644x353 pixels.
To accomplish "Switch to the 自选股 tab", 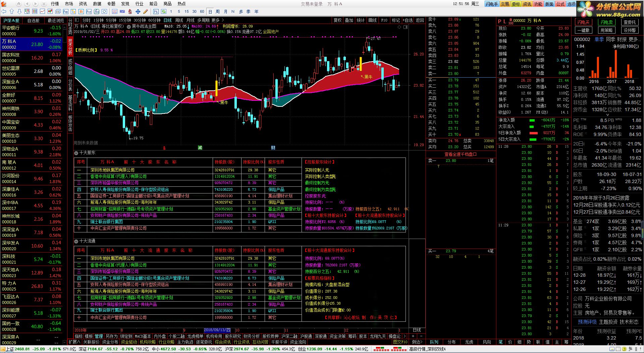I will (33, 20).
